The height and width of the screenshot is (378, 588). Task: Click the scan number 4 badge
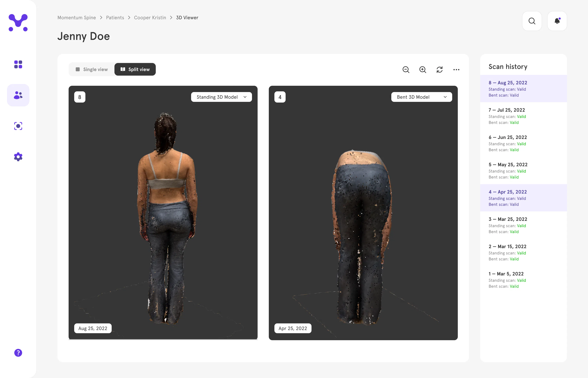(x=280, y=97)
